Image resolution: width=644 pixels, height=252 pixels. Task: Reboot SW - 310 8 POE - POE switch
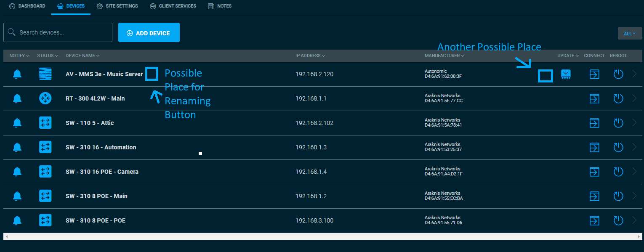click(x=618, y=221)
